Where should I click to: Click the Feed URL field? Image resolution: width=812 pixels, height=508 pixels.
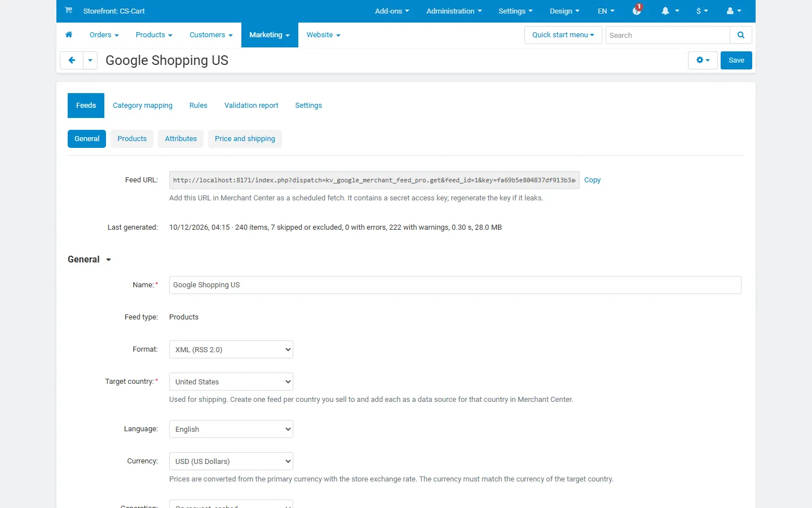(x=374, y=180)
